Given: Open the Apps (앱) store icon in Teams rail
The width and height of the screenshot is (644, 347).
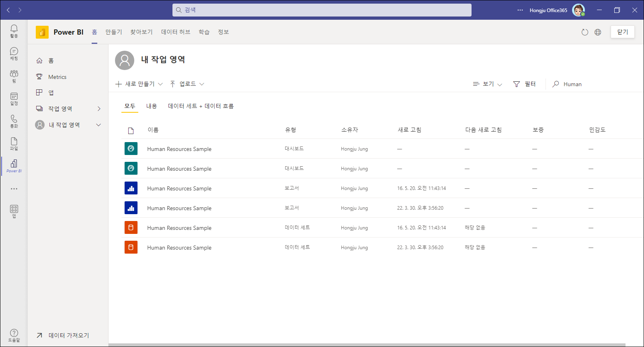Looking at the screenshot, I should [14, 211].
